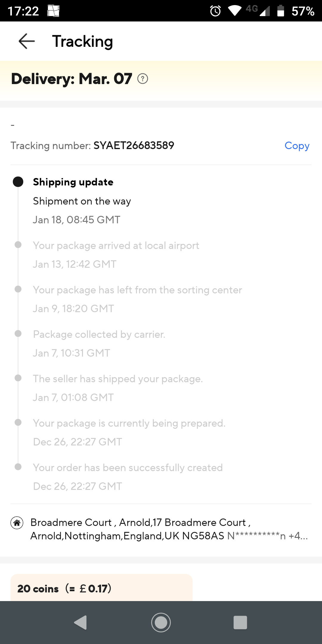322x644 pixels.
Task: Select the Shipping update timeline dot
Action: [x=18, y=182]
